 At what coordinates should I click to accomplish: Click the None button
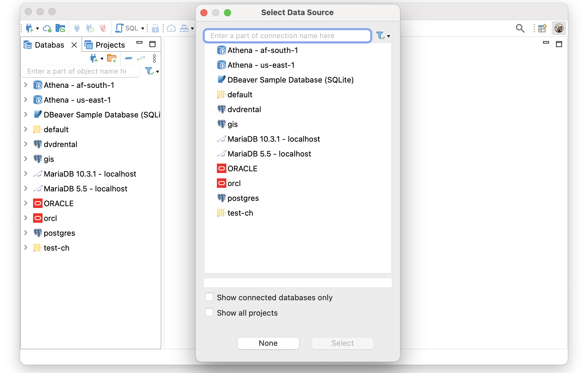point(268,343)
